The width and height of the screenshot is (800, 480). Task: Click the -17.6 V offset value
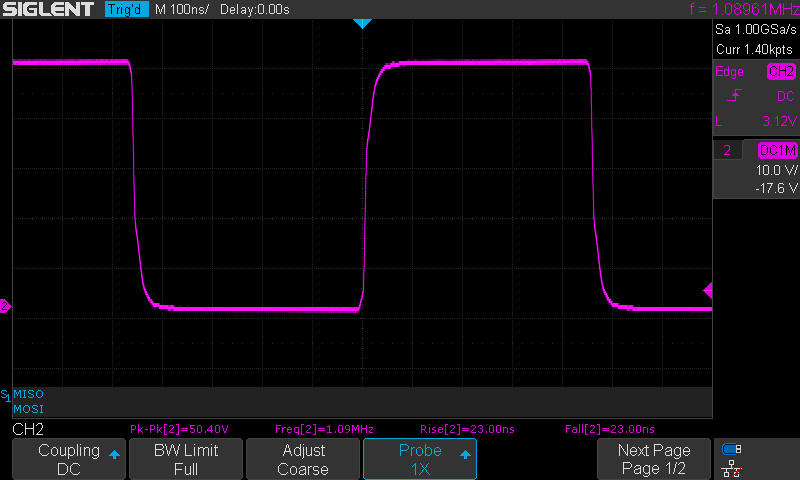coord(776,188)
